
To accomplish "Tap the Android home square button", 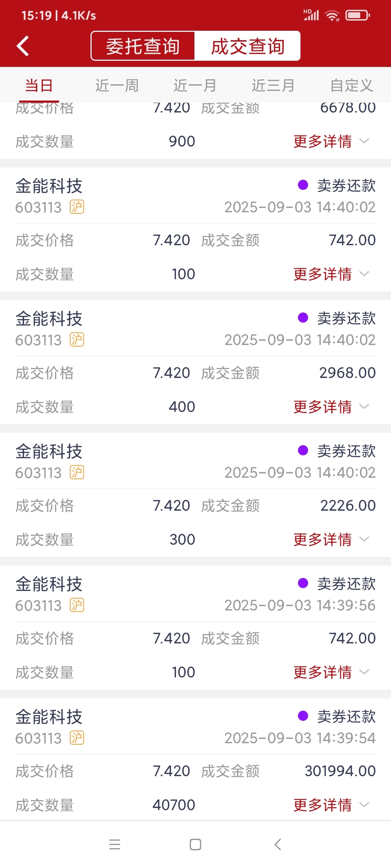I will point(195,844).
